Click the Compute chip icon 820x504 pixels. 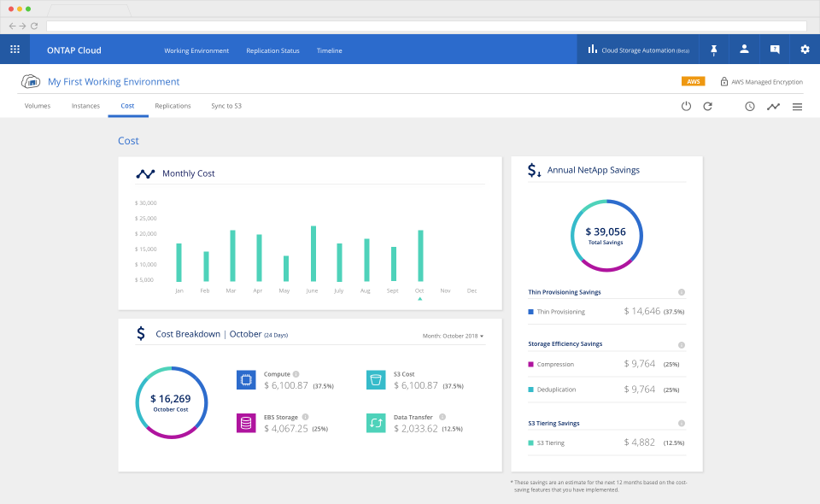246,380
